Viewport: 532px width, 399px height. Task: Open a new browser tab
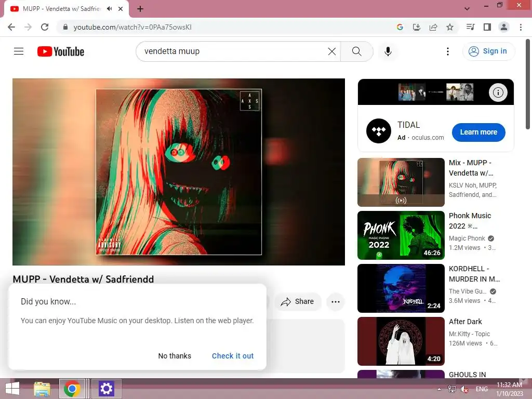click(x=140, y=9)
